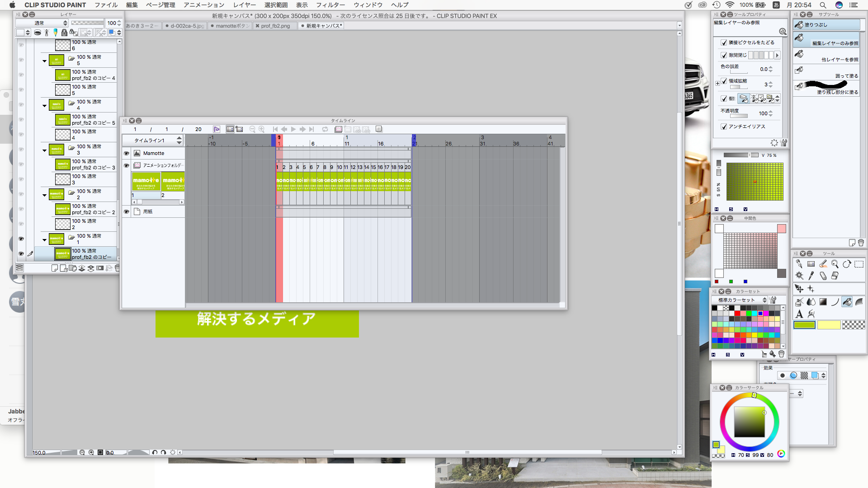The height and width of the screenshot is (488, 868).
Task: Select the Text tool in tool palette
Action: 799,314
